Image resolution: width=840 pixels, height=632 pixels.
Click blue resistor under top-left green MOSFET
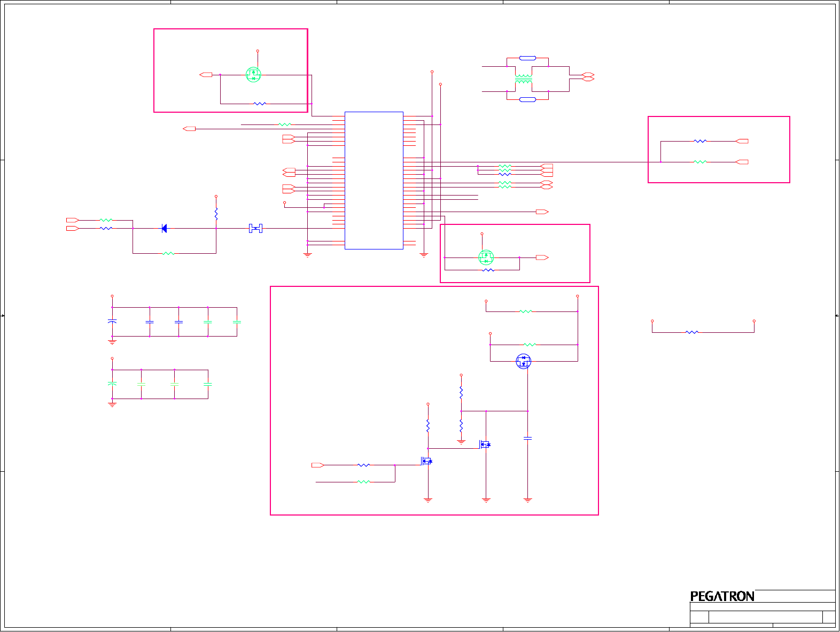click(x=260, y=104)
